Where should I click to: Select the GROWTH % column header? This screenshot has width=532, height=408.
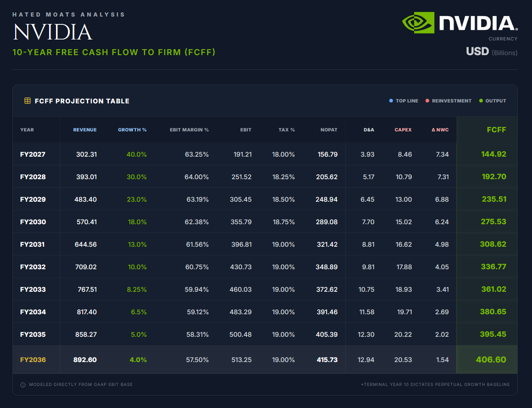[132, 130]
